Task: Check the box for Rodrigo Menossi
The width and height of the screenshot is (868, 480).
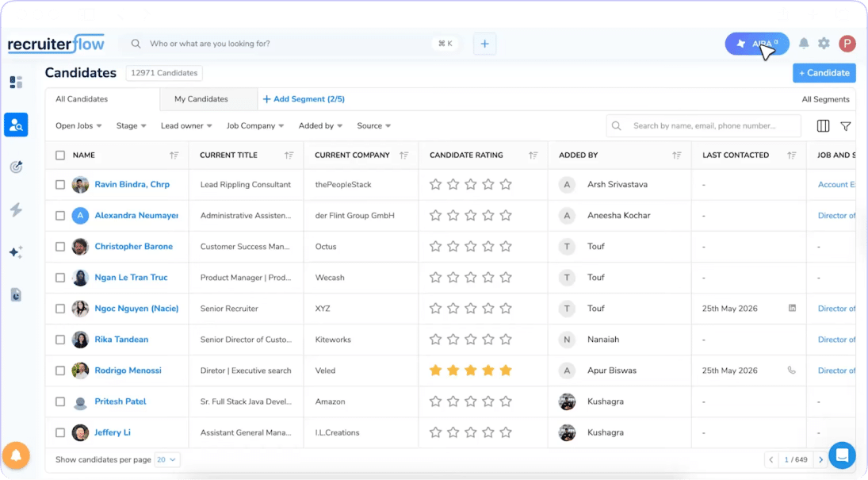Action: point(60,371)
